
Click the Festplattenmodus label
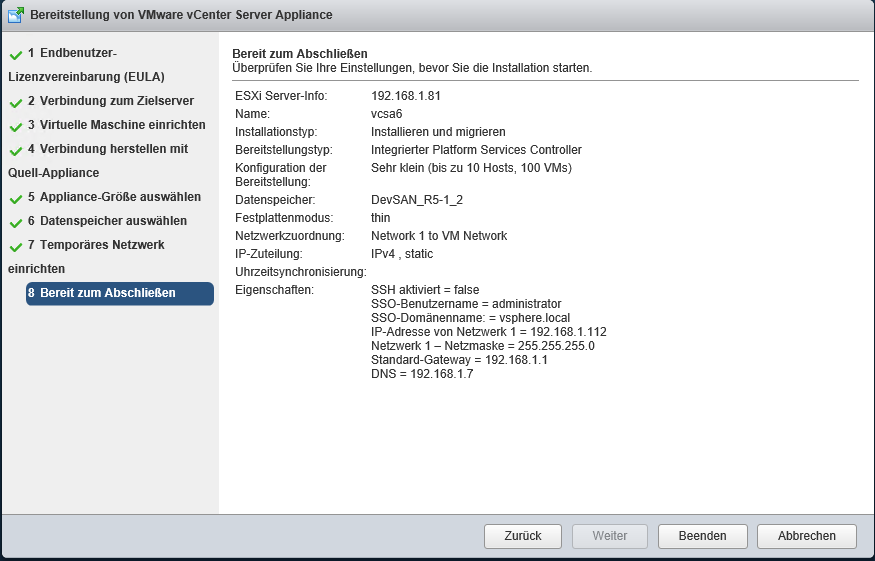pyautogui.click(x=284, y=218)
